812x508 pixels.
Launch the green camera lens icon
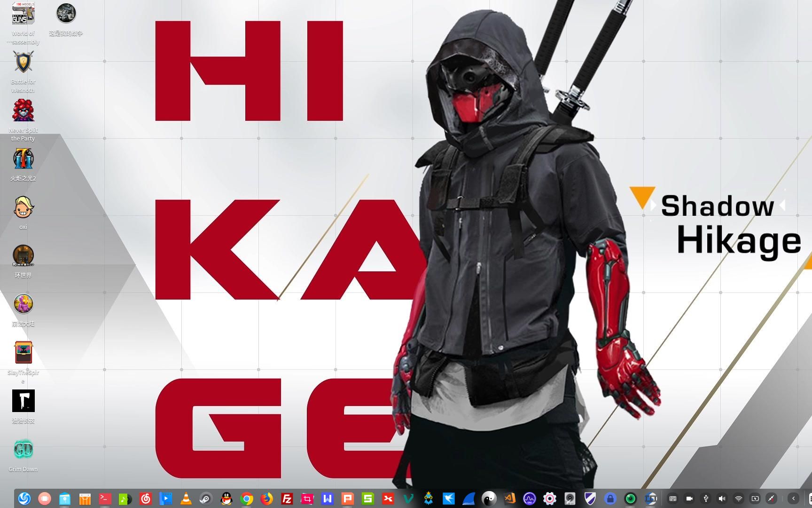tap(631, 498)
